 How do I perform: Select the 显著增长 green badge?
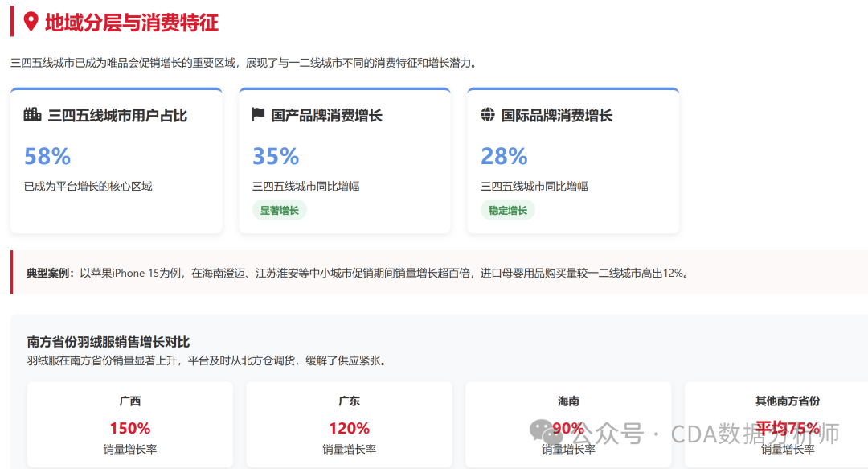(280, 210)
